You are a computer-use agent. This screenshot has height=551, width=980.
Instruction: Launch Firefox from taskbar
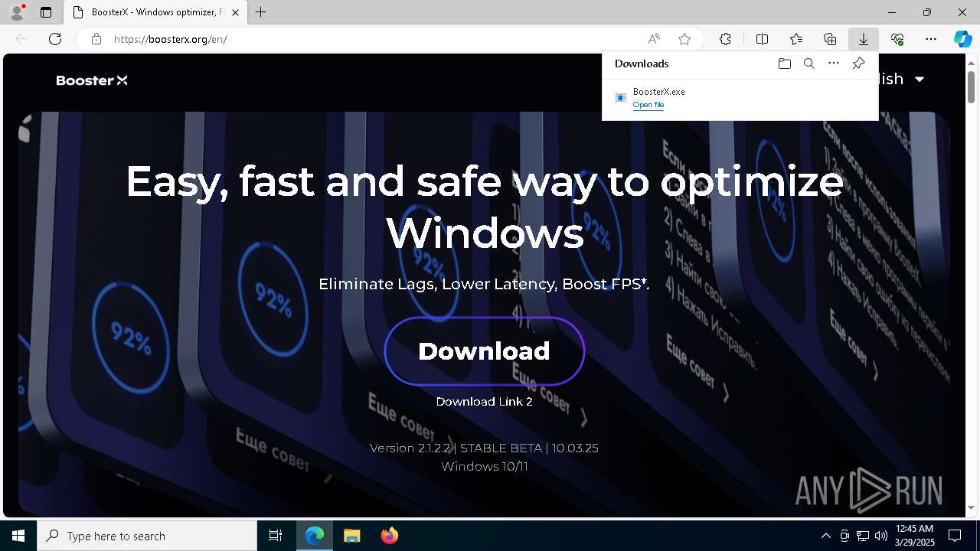click(x=389, y=536)
